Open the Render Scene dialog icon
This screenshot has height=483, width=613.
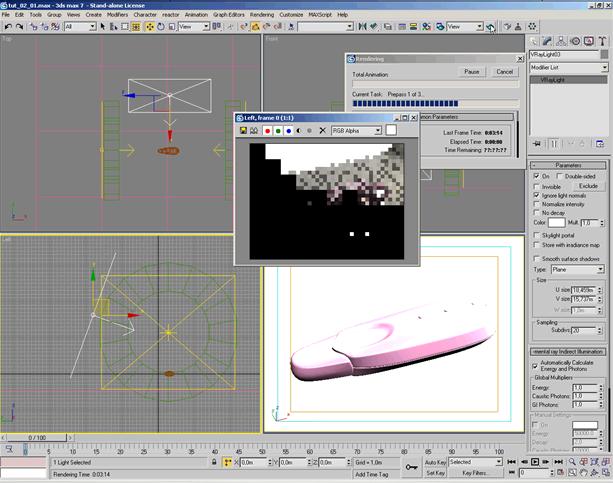[x=440, y=27]
